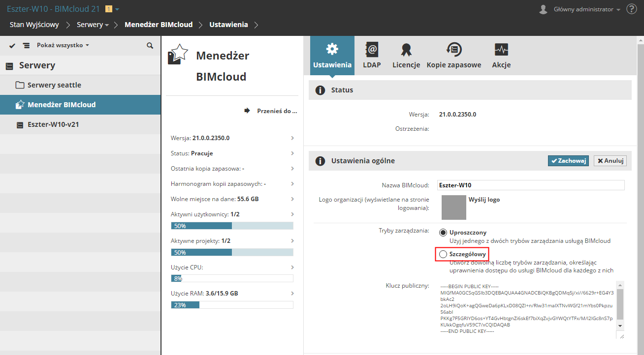Click the organization logo placeholder thumbnail
Screen dimensions: 644x355
454,207
